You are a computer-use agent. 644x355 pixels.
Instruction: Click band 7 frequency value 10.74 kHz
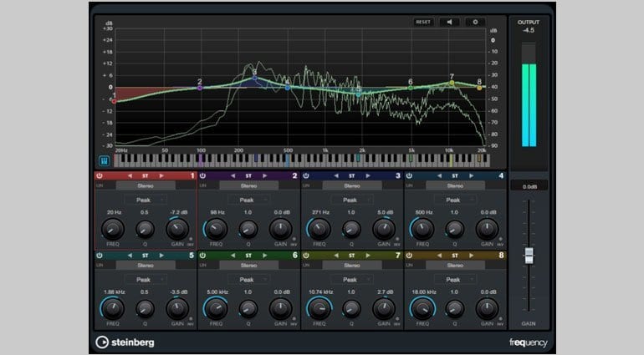pos(320,292)
